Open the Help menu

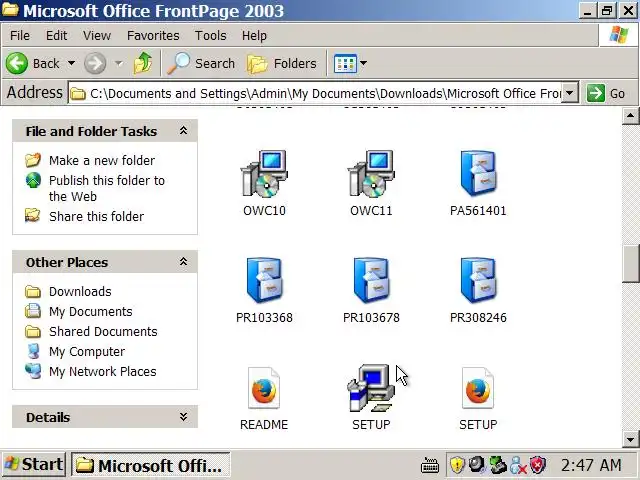click(x=254, y=36)
